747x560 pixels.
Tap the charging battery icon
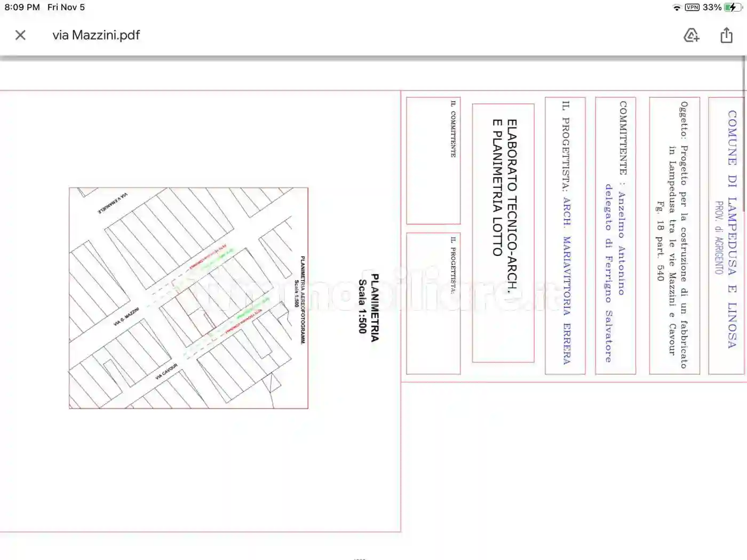(733, 7)
